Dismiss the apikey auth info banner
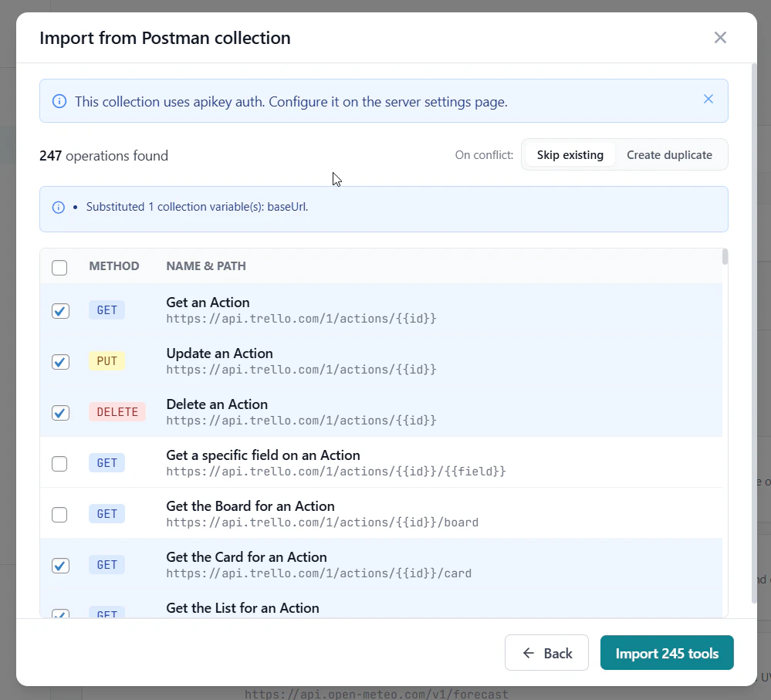Screen dimensions: 771x700 click(x=708, y=99)
